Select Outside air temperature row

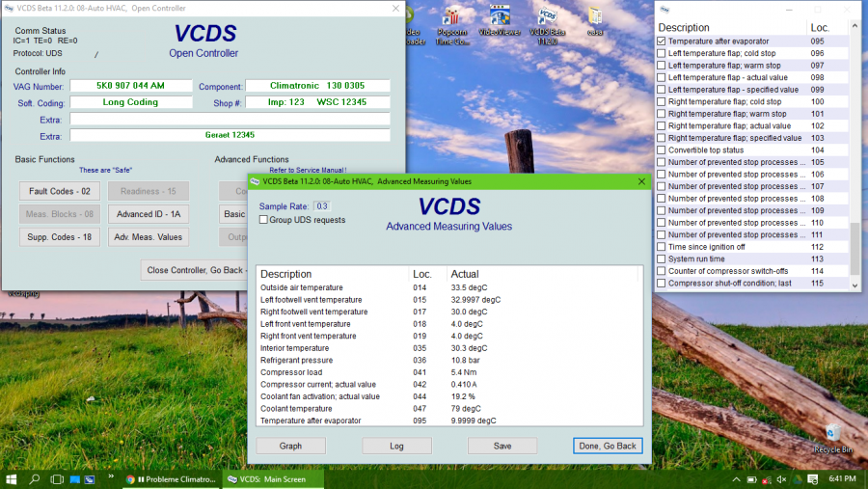pos(449,287)
